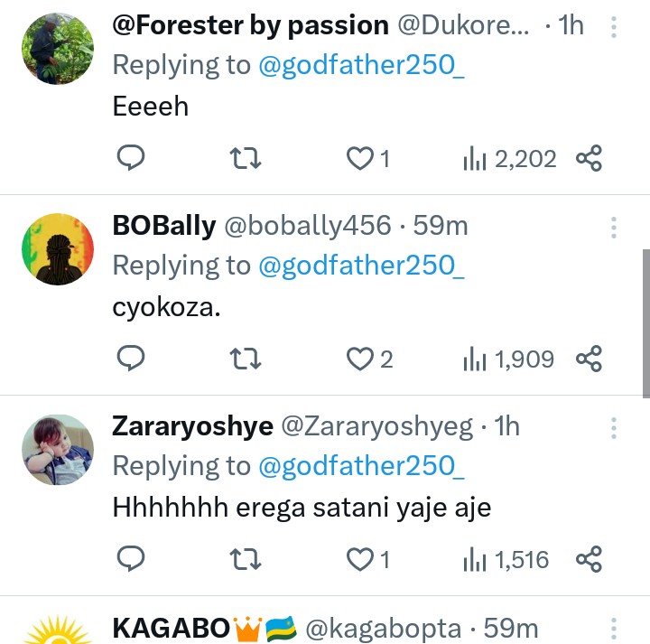650x644 pixels.
Task: Reply to Forester by passion's tweet
Action: coord(132,159)
